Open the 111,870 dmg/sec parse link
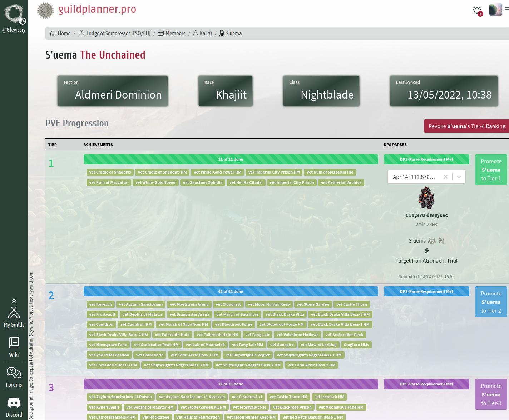Screen dimensions: 509x420 426,215
